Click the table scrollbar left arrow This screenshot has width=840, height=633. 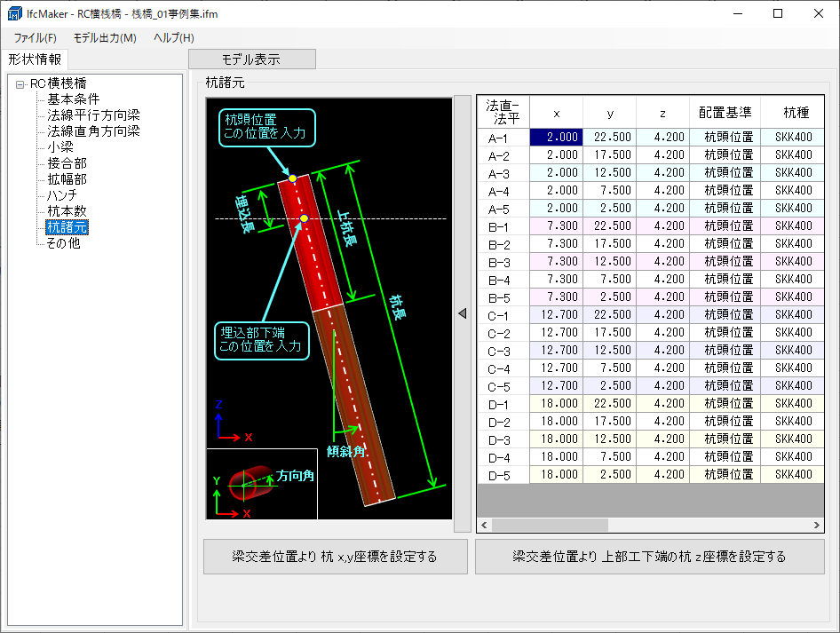484,526
